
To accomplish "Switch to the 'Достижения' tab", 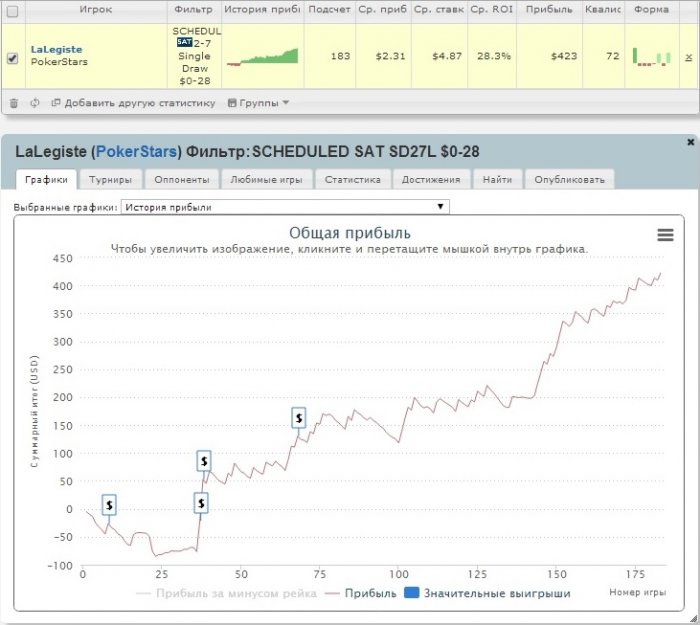I will (x=431, y=179).
